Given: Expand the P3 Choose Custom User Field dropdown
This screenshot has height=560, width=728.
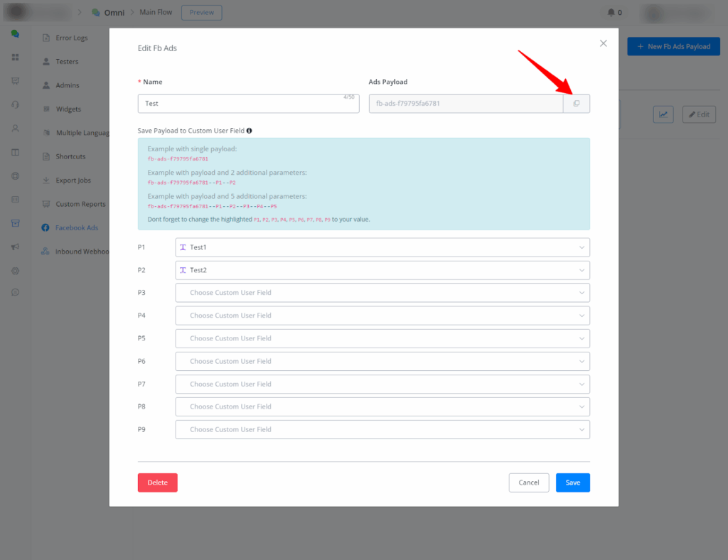Looking at the screenshot, I should coord(382,293).
